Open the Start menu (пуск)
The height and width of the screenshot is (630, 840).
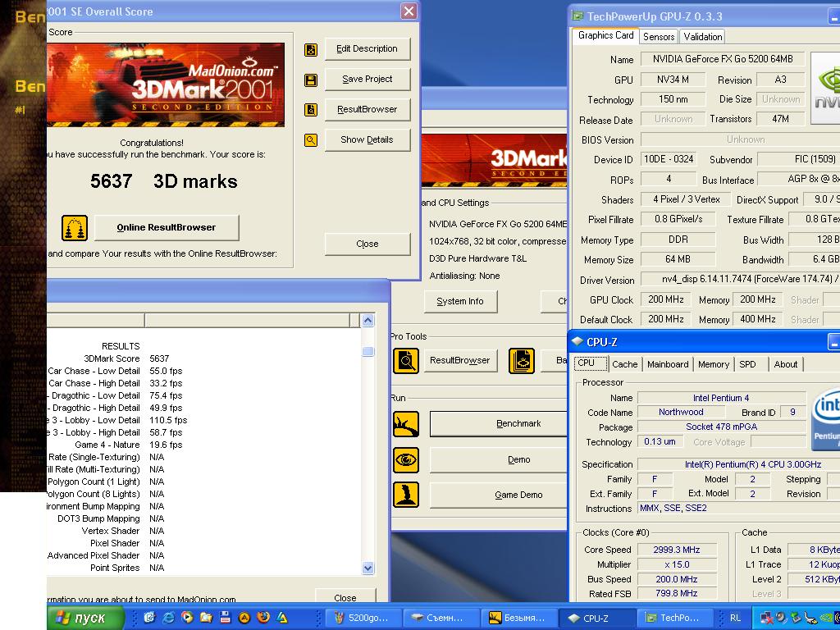coord(85,618)
